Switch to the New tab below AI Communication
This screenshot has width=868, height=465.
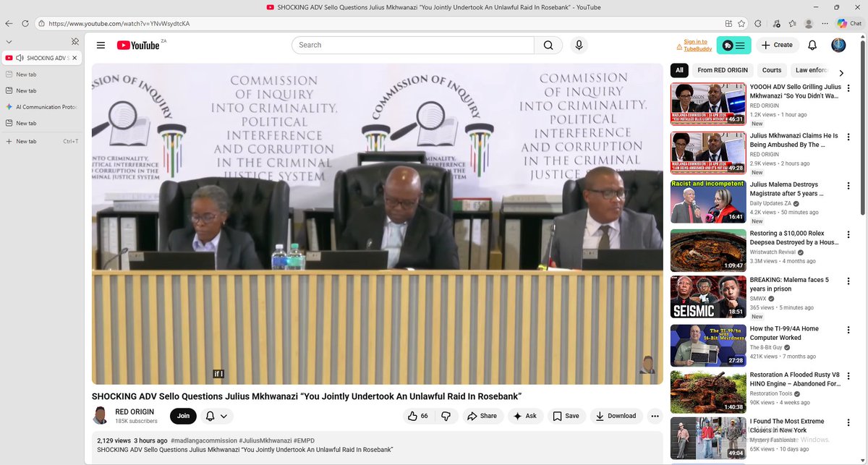(x=41, y=123)
